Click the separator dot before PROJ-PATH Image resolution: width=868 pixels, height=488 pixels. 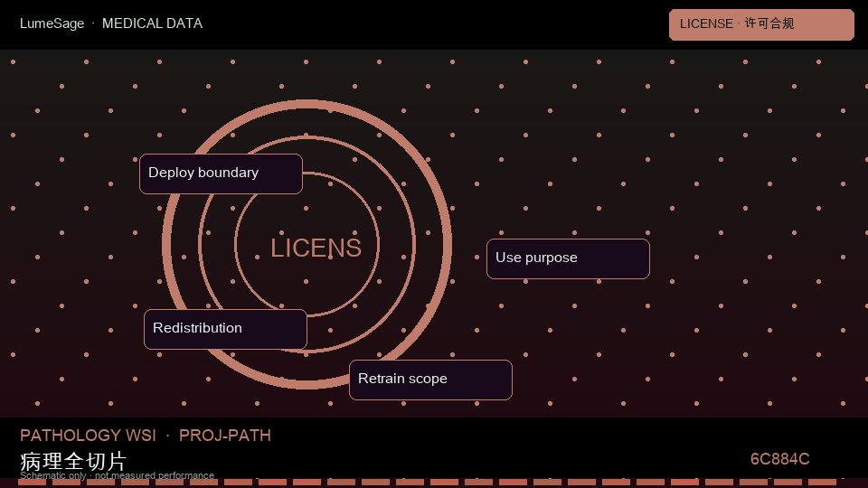pyautogui.click(x=168, y=436)
